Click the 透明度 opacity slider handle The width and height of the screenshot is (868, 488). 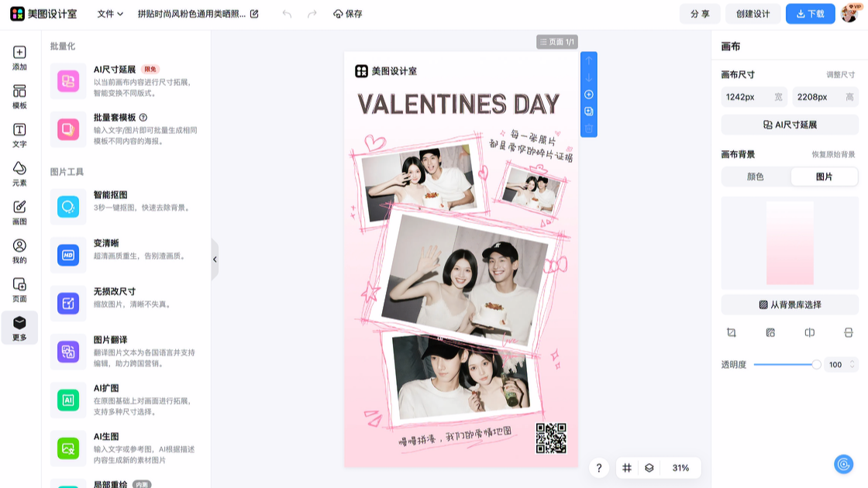(x=816, y=364)
